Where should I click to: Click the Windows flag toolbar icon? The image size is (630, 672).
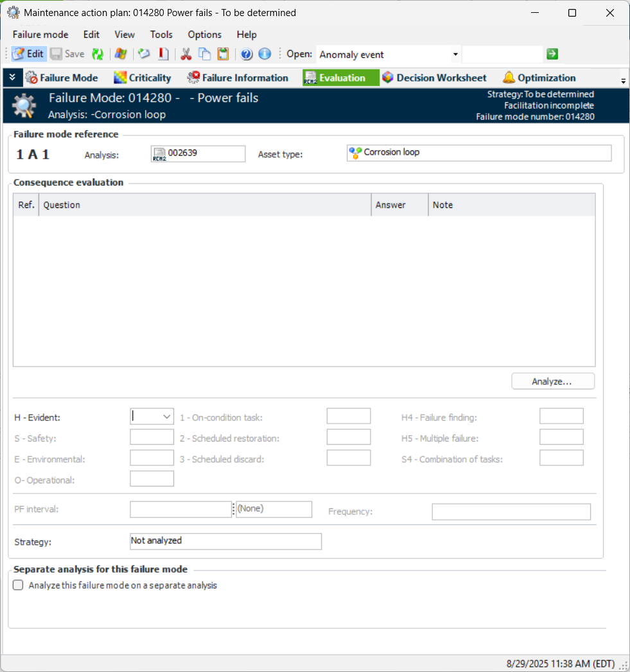(121, 54)
